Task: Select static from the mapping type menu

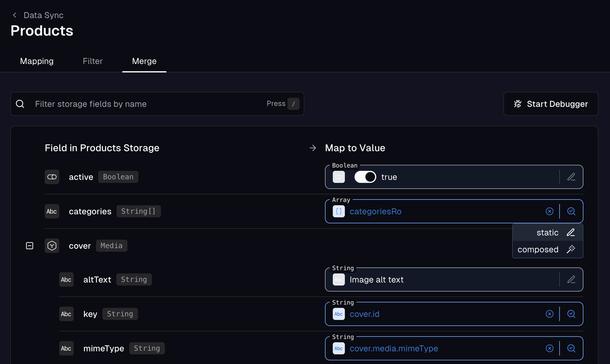Action: (547, 232)
